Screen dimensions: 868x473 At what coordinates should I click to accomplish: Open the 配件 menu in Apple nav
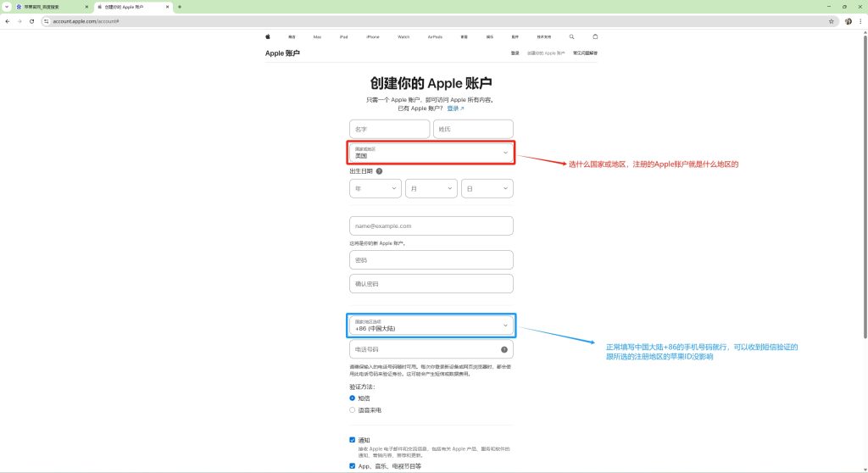click(515, 37)
